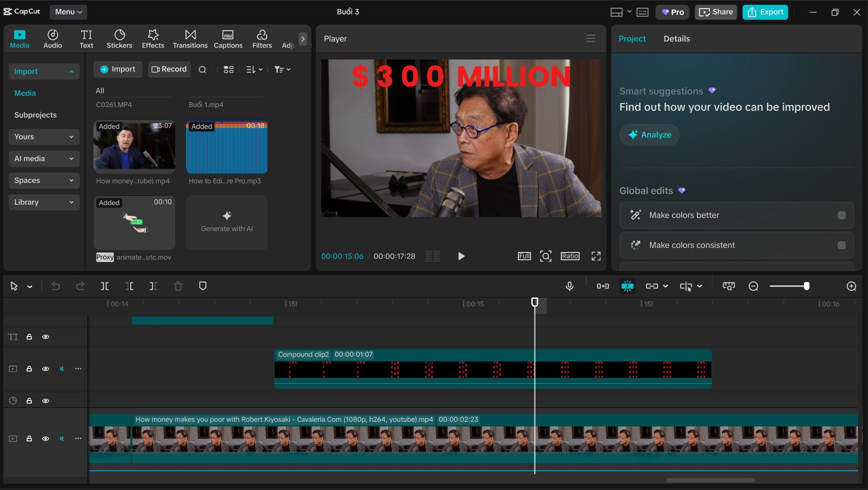Click the Share button
Viewport: 868px width, 490px height.
click(716, 12)
